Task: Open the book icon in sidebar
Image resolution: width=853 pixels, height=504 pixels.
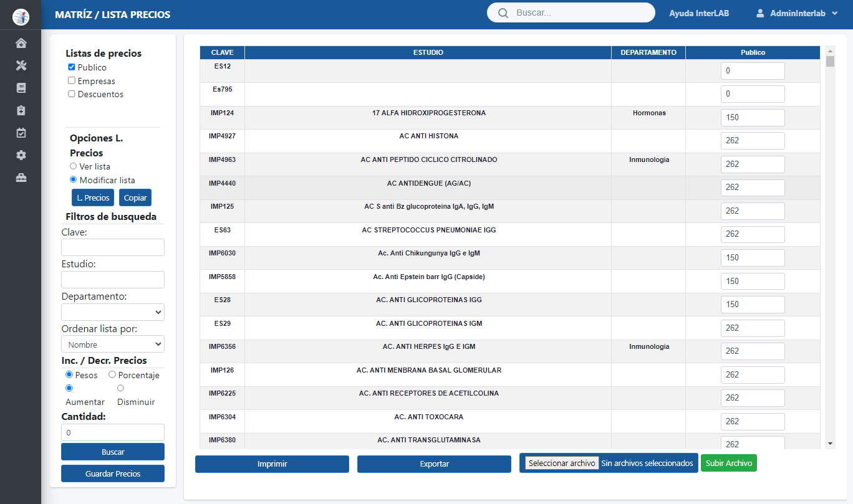Action: coord(21,88)
